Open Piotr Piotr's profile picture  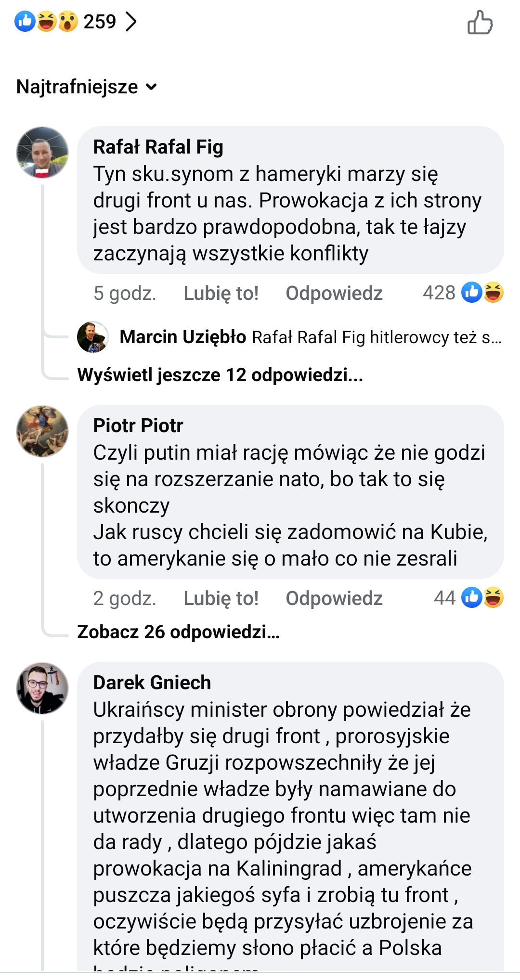[x=42, y=431]
